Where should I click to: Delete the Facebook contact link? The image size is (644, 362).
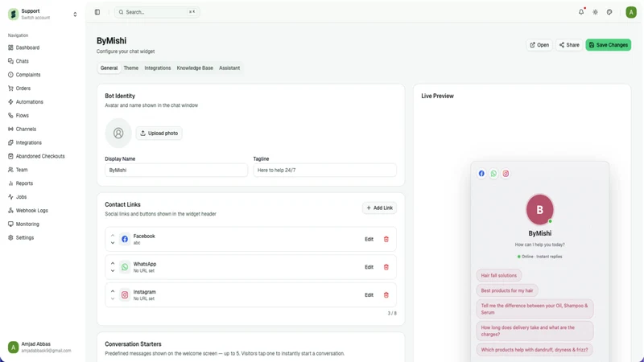(386, 239)
